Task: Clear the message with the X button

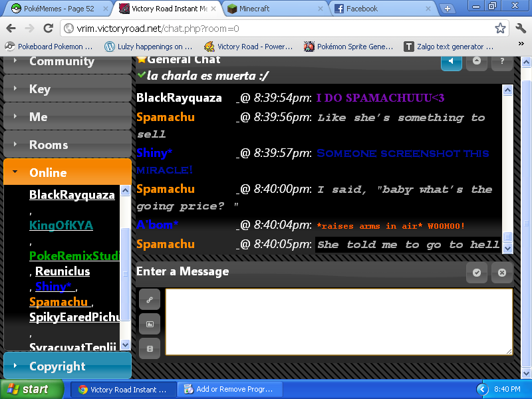Action: click(x=502, y=273)
